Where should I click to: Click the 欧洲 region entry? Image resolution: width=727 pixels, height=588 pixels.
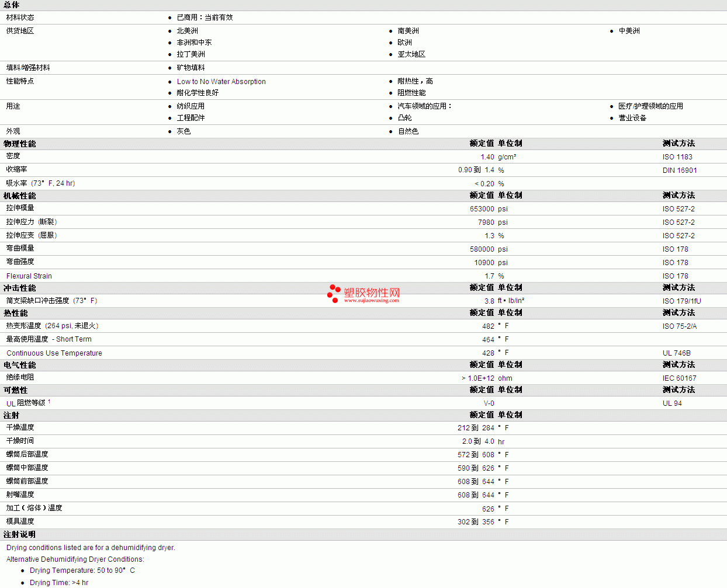pos(404,43)
